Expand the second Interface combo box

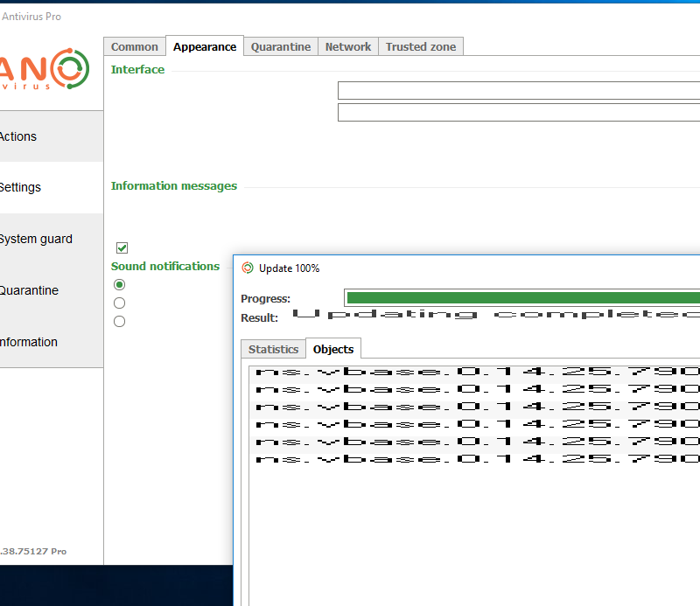point(518,112)
